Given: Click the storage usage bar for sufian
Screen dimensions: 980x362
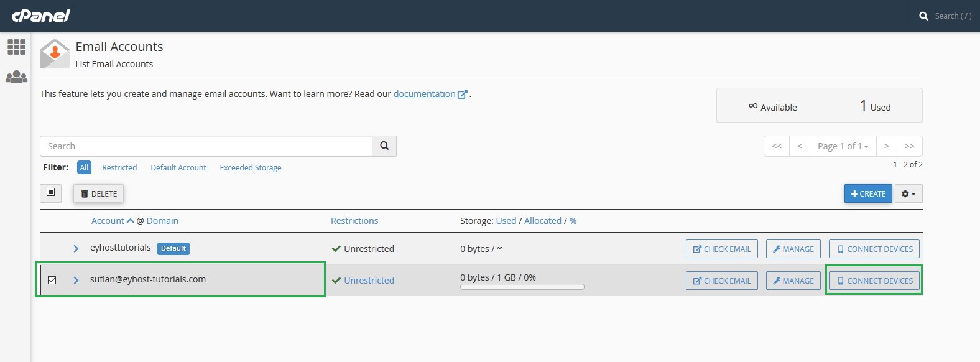Looking at the screenshot, I should tap(522, 287).
